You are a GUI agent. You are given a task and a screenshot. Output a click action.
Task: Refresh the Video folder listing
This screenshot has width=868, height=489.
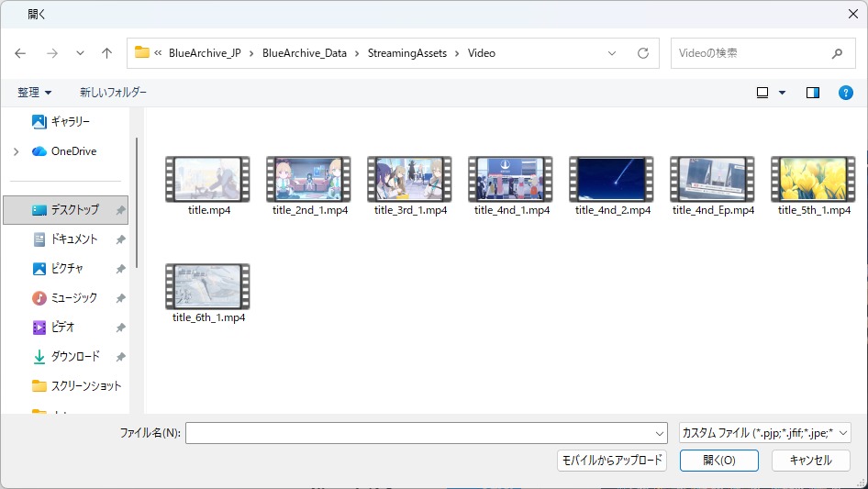coord(643,53)
